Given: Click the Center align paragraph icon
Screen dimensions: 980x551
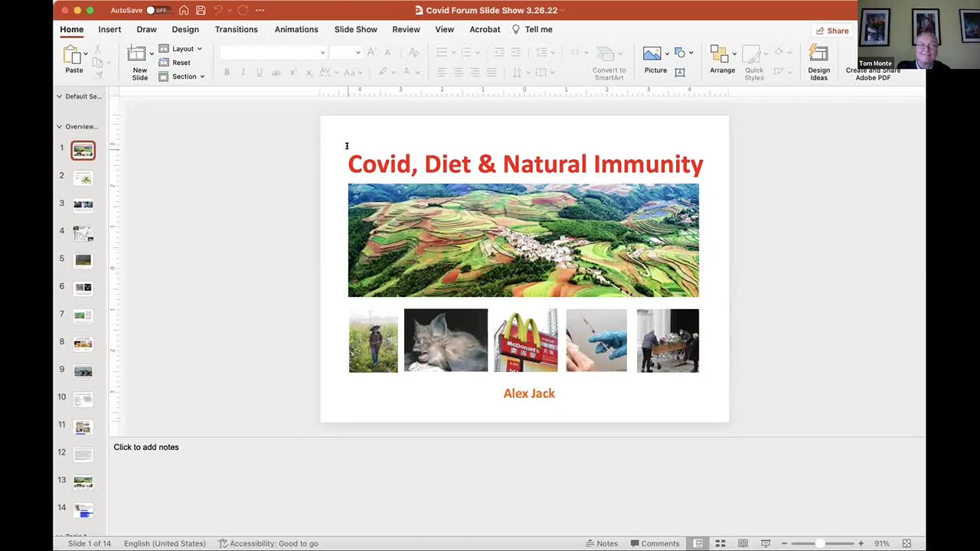Looking at the screenshot, I should (458, 72).
